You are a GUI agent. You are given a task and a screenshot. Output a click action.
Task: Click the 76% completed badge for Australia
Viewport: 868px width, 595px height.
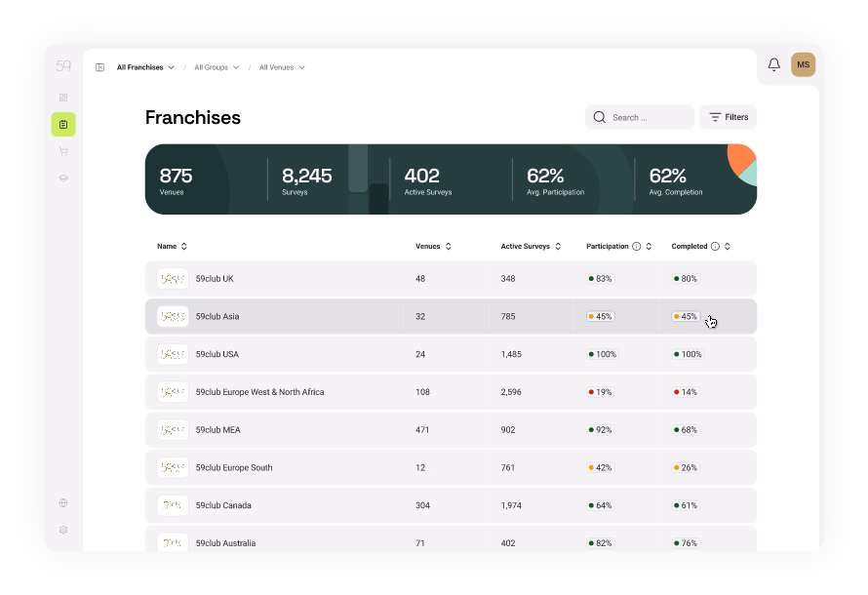[x=686, y=543]
